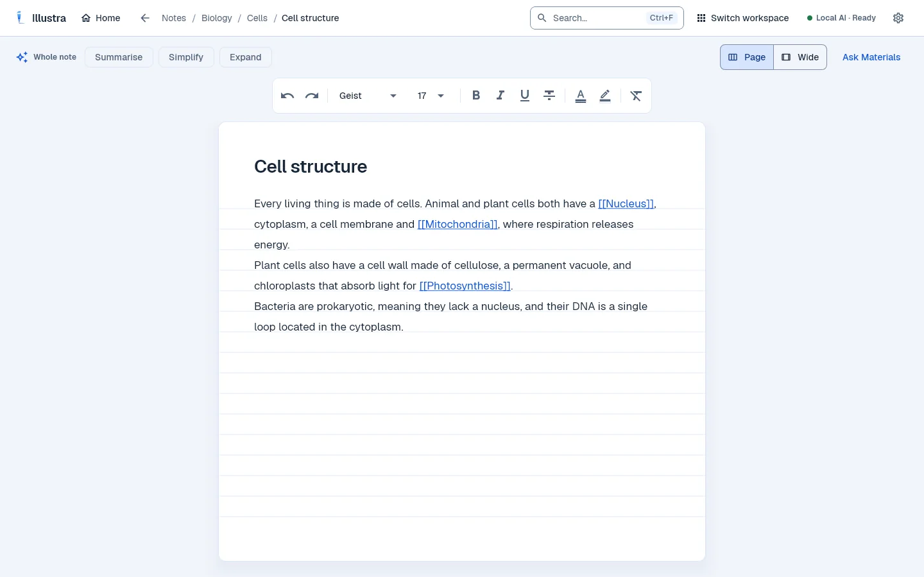
Task: Open the Switch workspace menu
Action: coord(743,18)
